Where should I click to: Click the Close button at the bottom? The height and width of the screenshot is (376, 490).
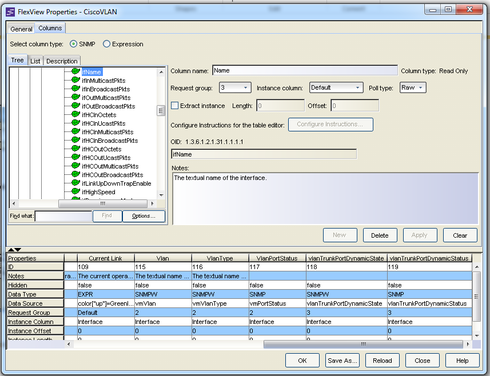(x=422, y=360)
